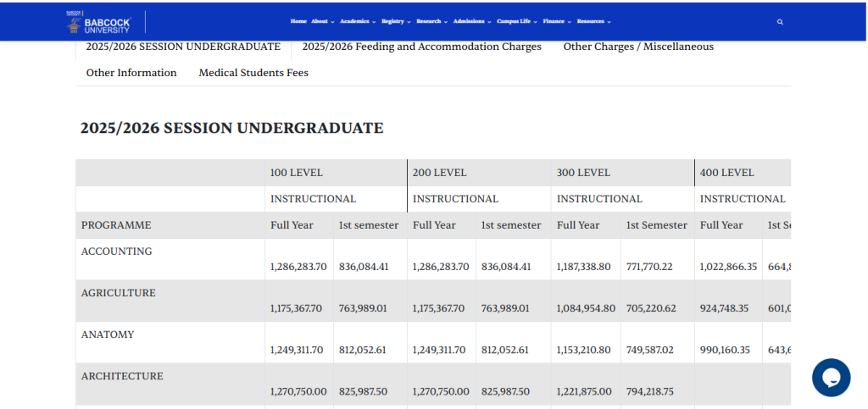868x409 pixels.
Task: Open the Medical Students Fees tab
Action: (253, 73)
